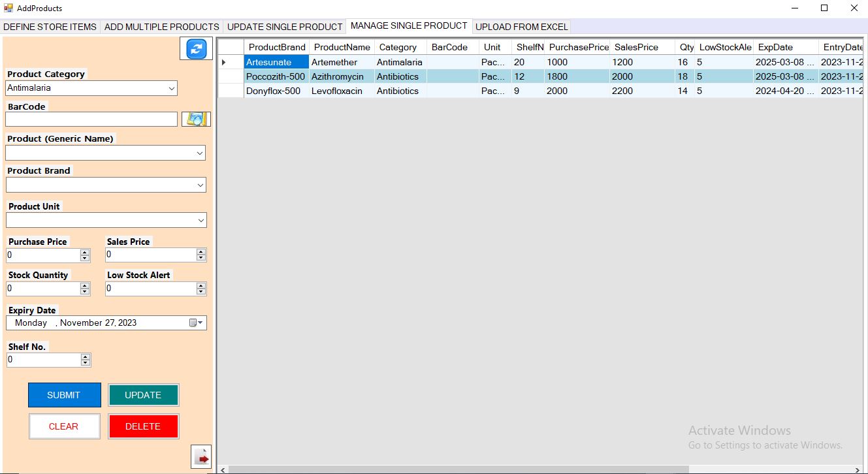Image resolution: width=868 pixels, height=474 pixels.
Task: Click the PurchasePrice column header
Action: coord(577,47)
